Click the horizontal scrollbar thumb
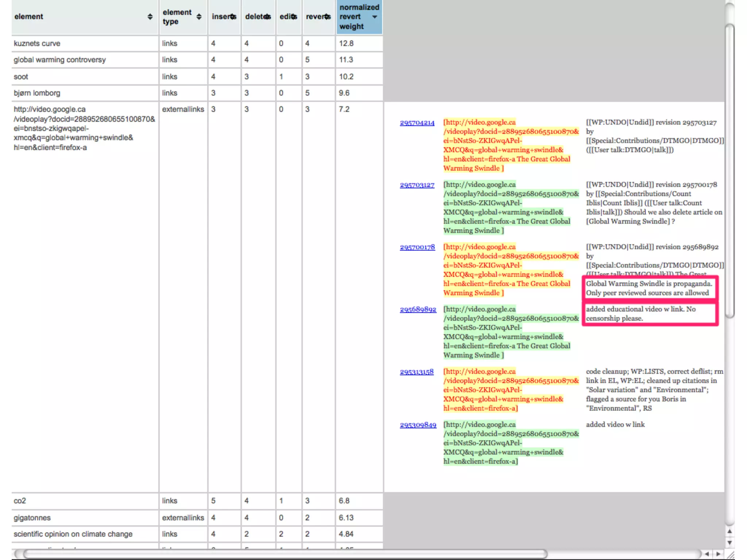 pyautogui.click(x=285, y=554)
